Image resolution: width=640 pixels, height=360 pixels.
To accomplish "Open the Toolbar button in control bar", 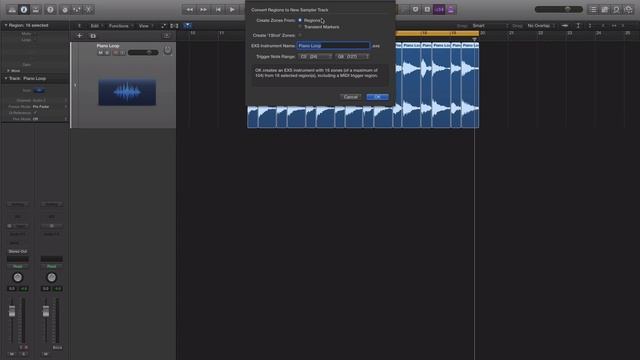I will 36,9.
